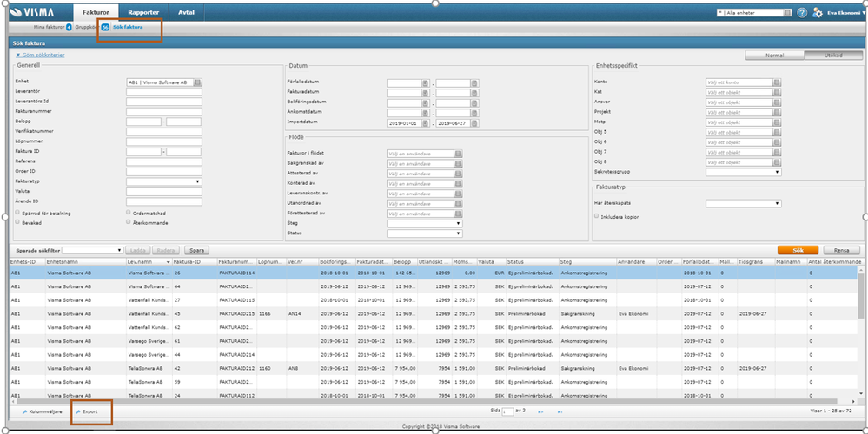Open user picker for Förattesterad av
This screenshot has width=868, height=434.
(459, 214)
